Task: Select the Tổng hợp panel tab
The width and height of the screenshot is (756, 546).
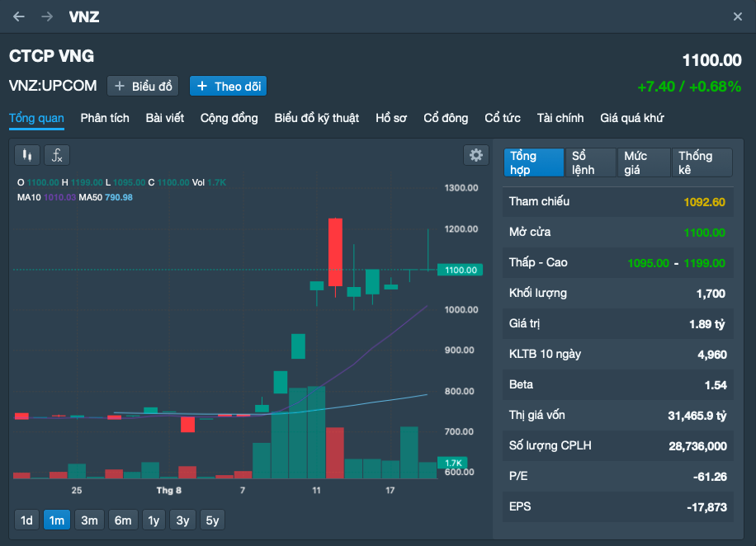Action: pos(534,162)
